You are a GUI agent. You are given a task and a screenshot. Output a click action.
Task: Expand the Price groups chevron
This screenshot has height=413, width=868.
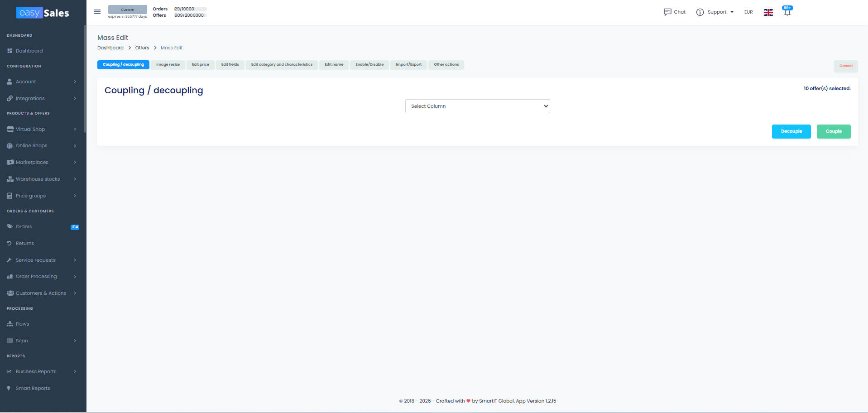pyautogui.click(x=75, y=196)
